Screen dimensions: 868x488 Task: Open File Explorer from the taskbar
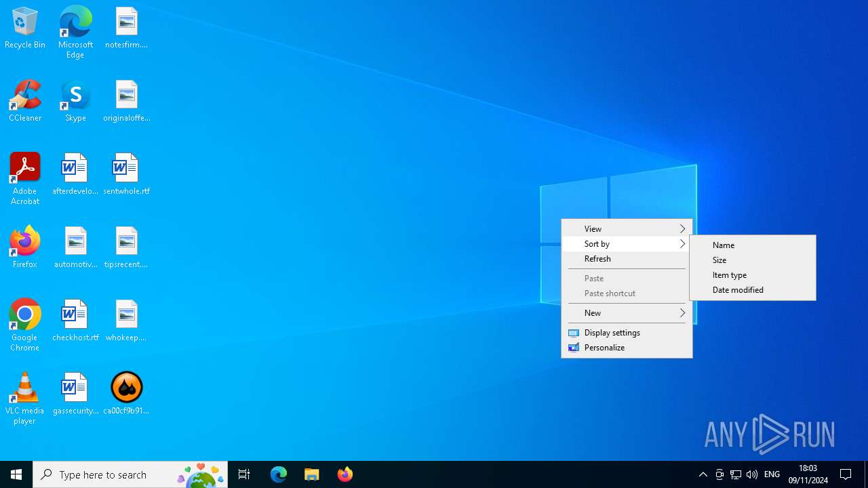312,474
